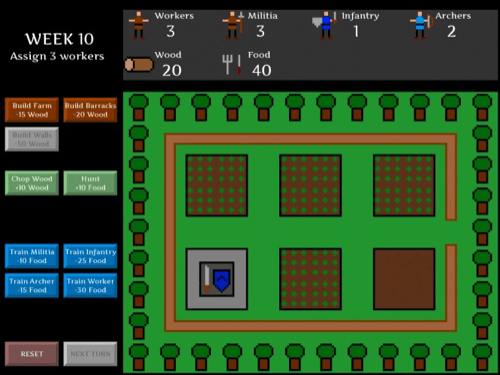Assign a worker to Hunt
Image resolution: width=500 pixels, height=375 pixels.
[90, 183]
